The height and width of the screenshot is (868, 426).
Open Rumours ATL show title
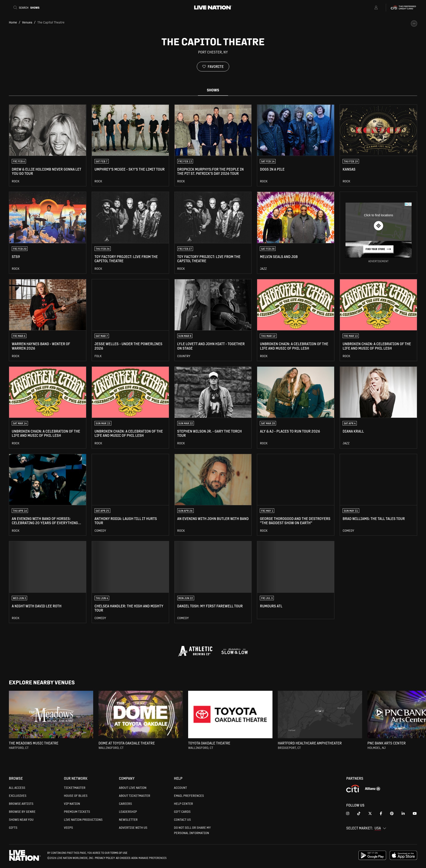(x=271, y=606)
